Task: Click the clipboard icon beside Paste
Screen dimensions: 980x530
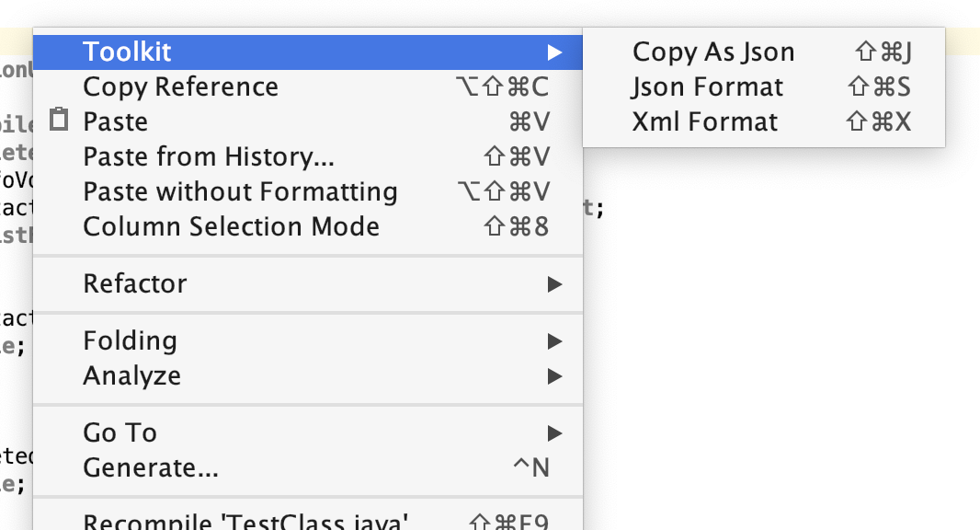Action: [x=57, y=121]
